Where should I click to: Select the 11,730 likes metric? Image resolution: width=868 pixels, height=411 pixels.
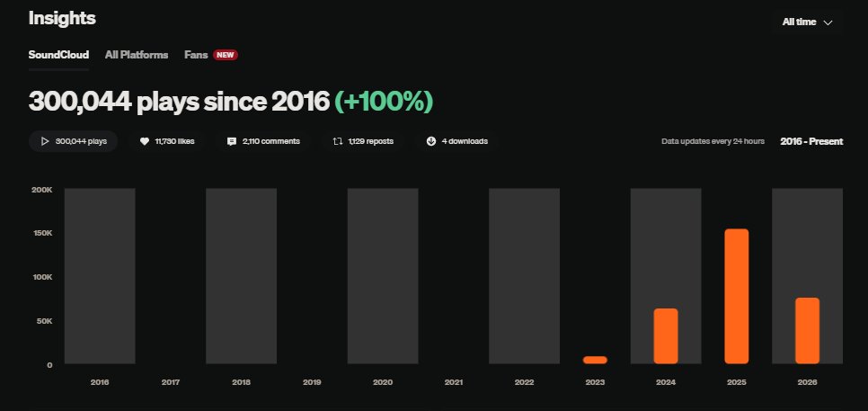click(166, 141)
